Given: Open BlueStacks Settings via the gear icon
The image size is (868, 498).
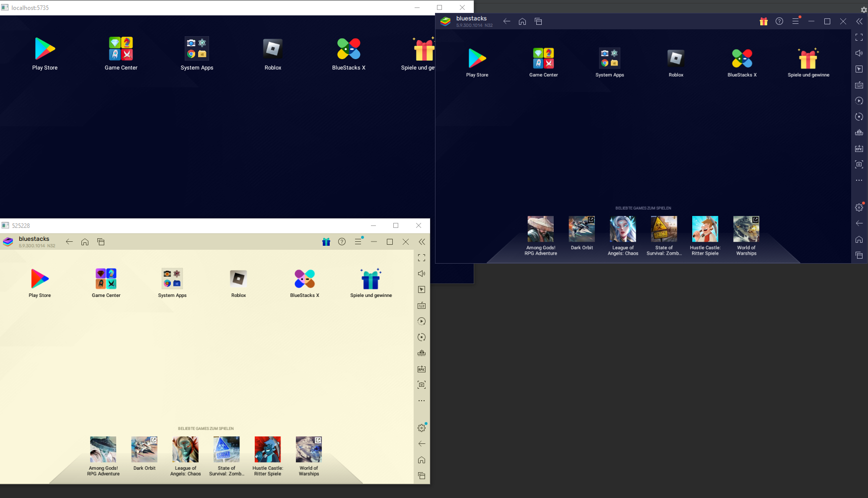Looking at the screenshot, I should coord(859,208).
